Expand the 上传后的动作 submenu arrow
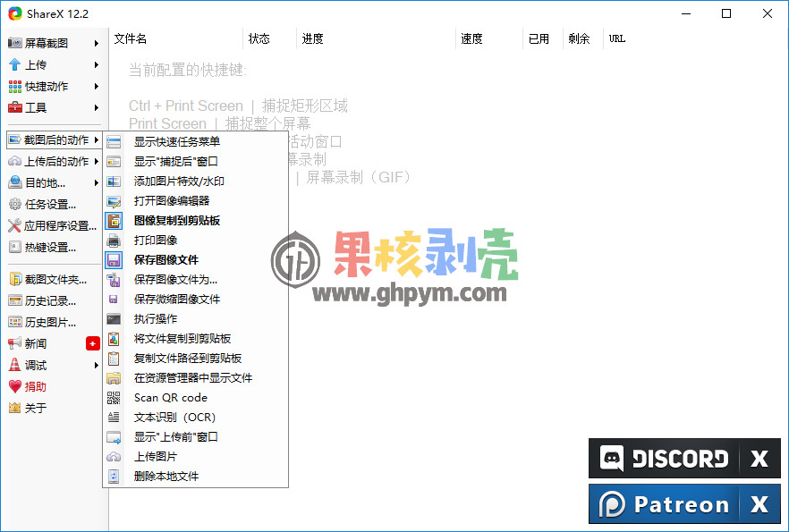Screen dimensions: 789x532 96,161
